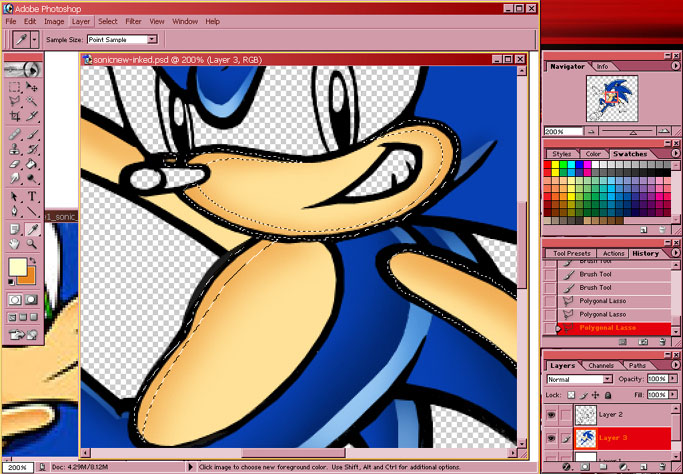Image resolution: width=683 pixels, height=474 pixels.
Task: Click foreground color swatch in toolbox
Action: coord(17,266)
